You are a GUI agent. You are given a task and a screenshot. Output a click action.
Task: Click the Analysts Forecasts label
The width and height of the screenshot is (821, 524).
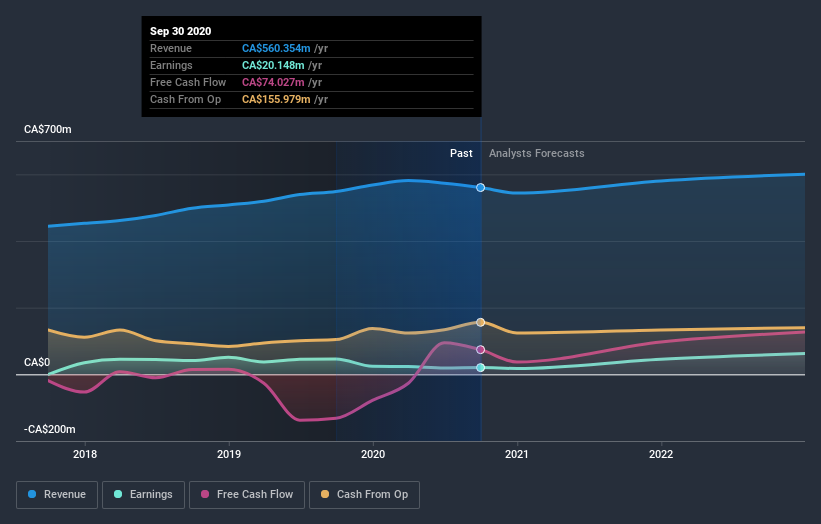(537, 153)
